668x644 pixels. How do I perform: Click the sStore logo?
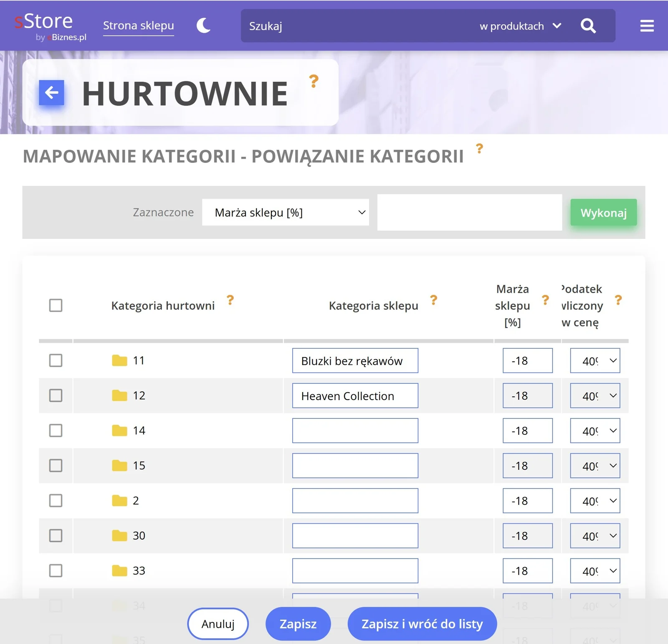pos(50,26)
